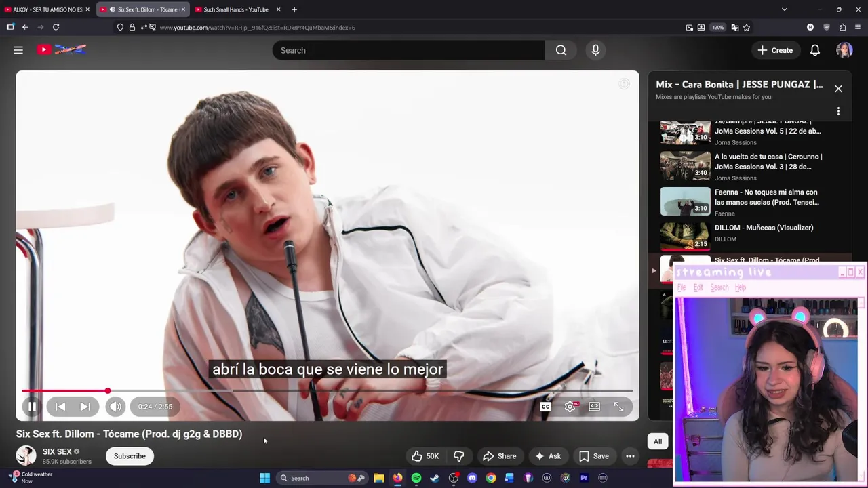Run the search via magnifier button
The width and height of the screenshot is (868, 488).
pos(561,50)
